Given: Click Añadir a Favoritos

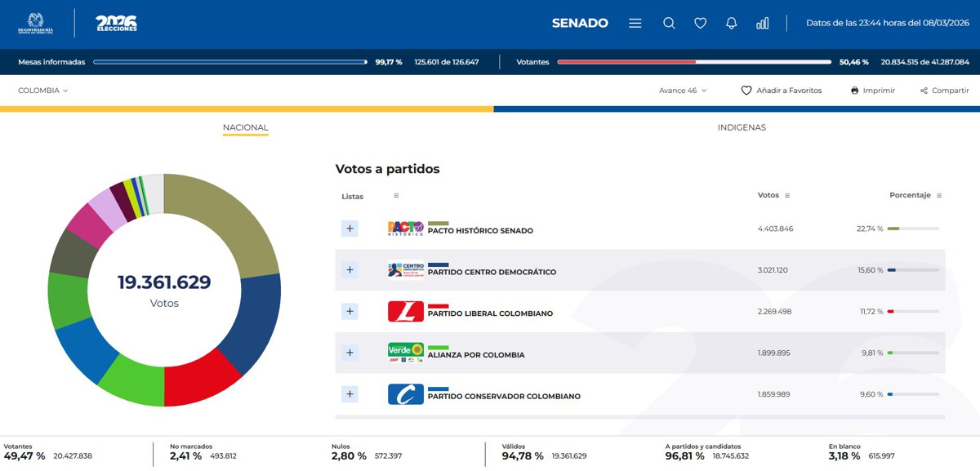Looking at the screenshot, I should click(x=782, y=91).
